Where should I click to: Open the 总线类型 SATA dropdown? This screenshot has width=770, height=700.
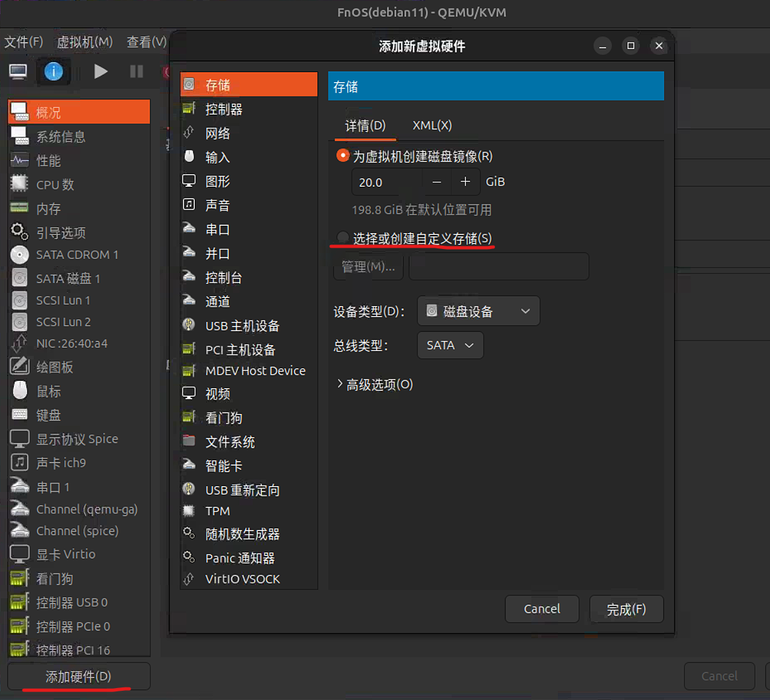tap(450, 345)
